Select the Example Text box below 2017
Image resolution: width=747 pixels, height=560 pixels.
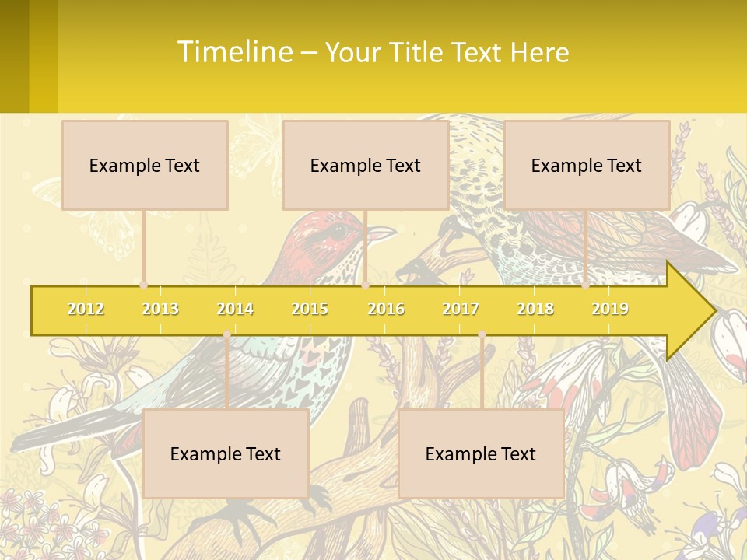[481, 453]
